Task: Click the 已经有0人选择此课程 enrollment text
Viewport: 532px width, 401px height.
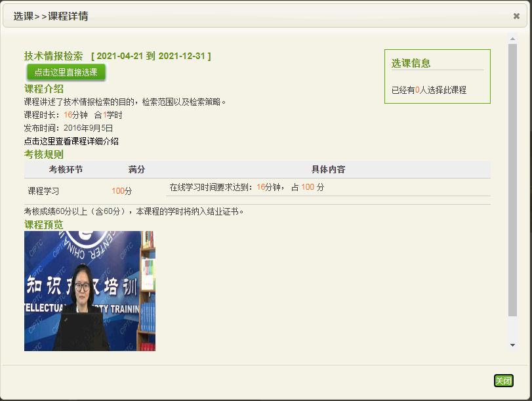Action: [x=429, y=90]
